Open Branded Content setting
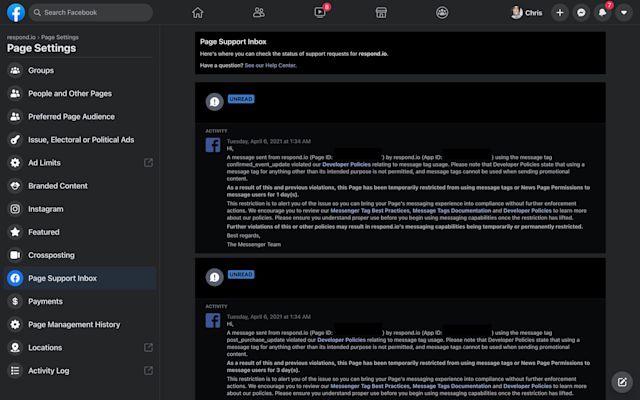 point(80,186)
